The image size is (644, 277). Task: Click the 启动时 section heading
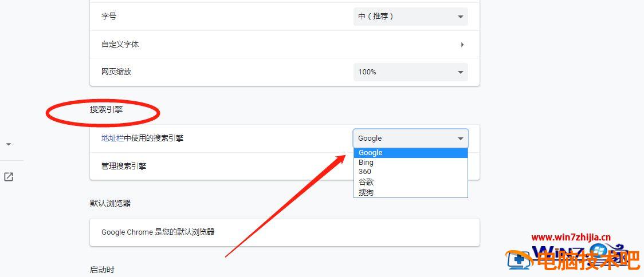pos(102,270)
